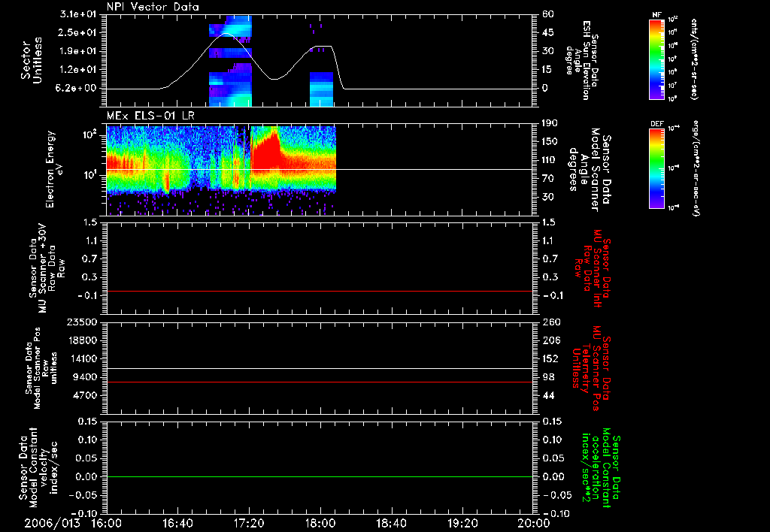Click the MU Scanner +30V Raw Data axis title
The height and width of the screenshot is (532, 770).
47,268
